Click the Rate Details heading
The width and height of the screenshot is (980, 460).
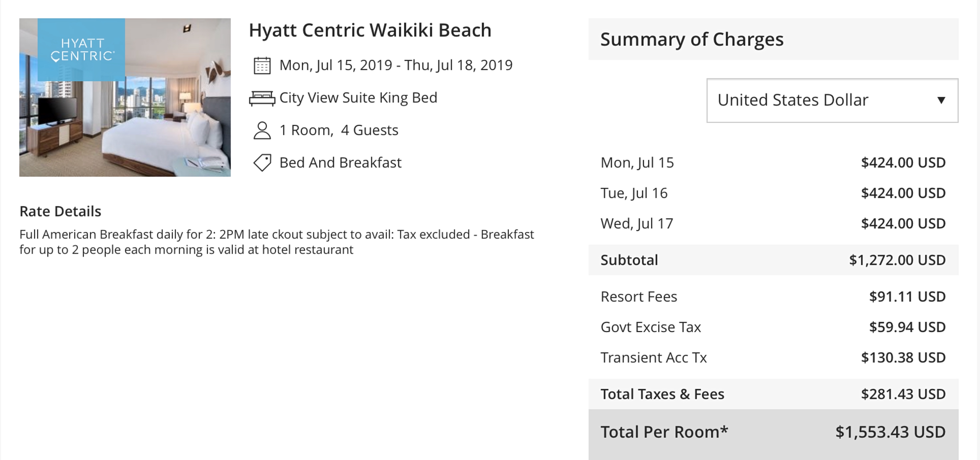tap(60, 211)
